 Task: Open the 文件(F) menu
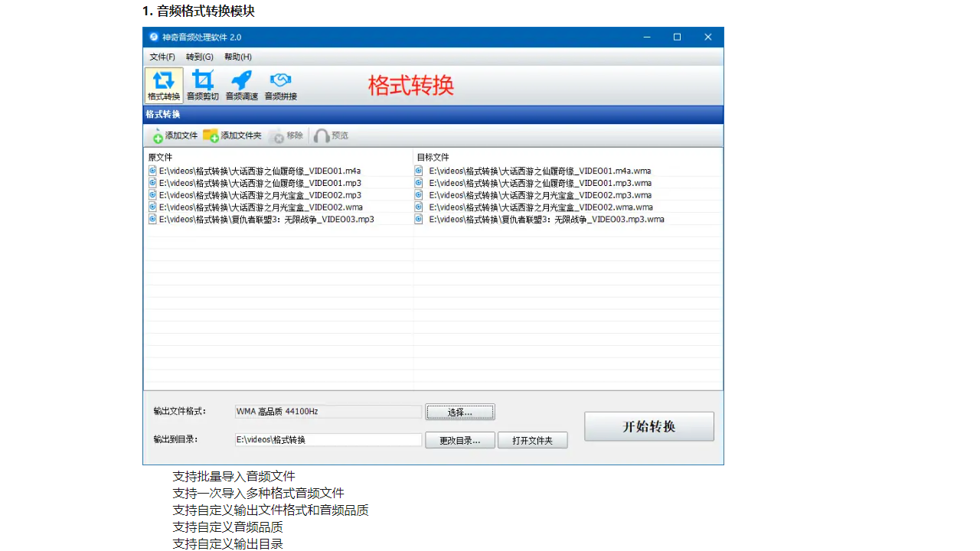click(x=162, y=57)
